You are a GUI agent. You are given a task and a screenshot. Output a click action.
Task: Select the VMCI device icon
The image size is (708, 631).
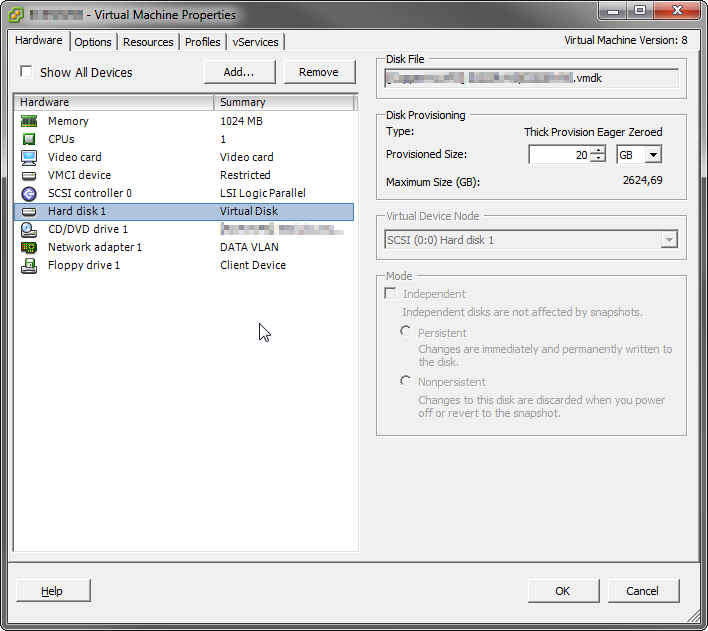[29, 175]
